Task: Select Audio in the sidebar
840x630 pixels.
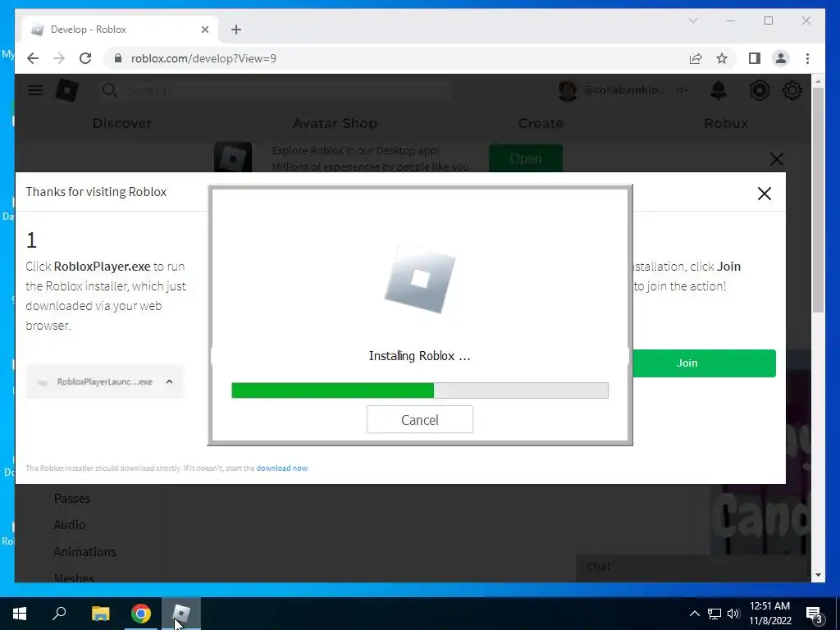Action: (x=70, y=525)
